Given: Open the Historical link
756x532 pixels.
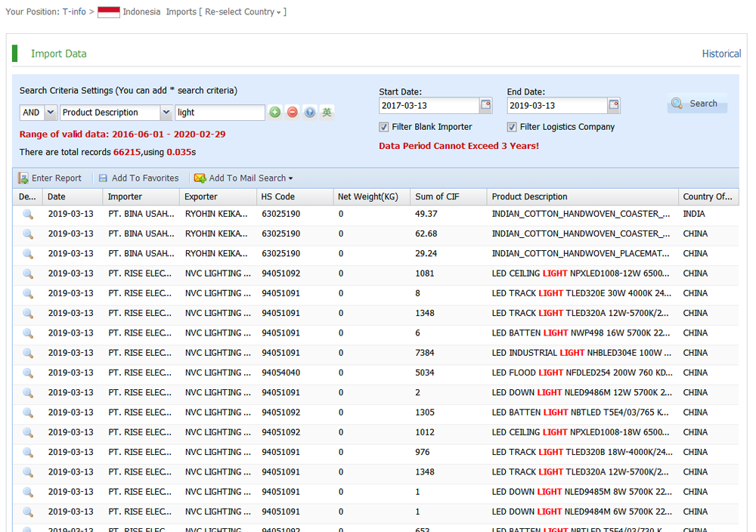Looking at the screenshot, I should [720, 54].
